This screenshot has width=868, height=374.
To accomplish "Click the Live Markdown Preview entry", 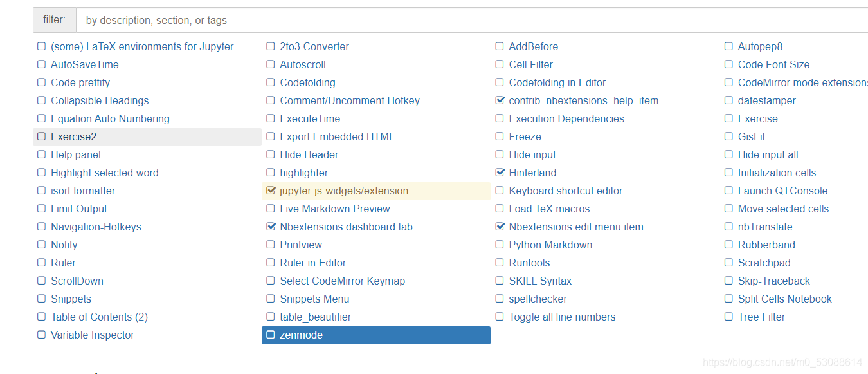I will pos(334,209).
